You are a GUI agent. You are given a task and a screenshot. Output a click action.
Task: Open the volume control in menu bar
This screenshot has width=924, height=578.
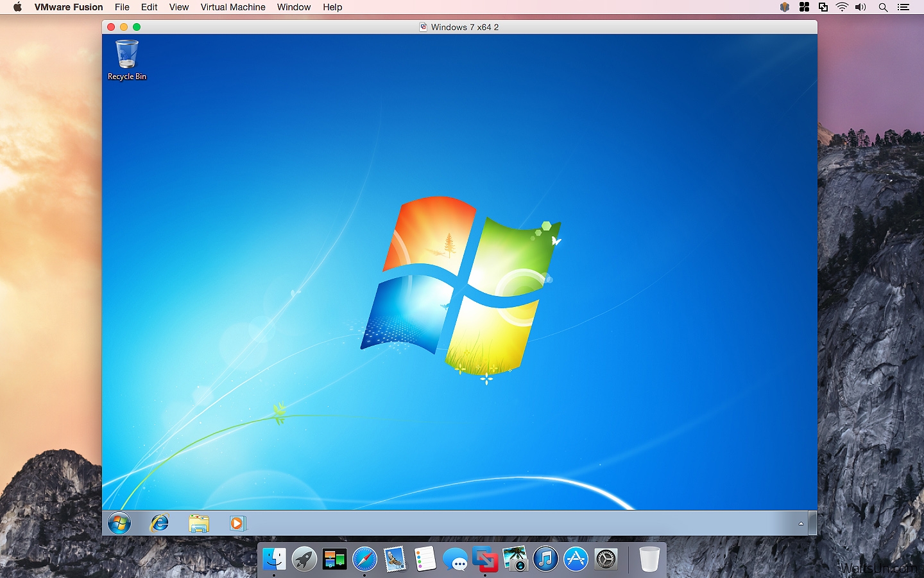coord(861,7)
